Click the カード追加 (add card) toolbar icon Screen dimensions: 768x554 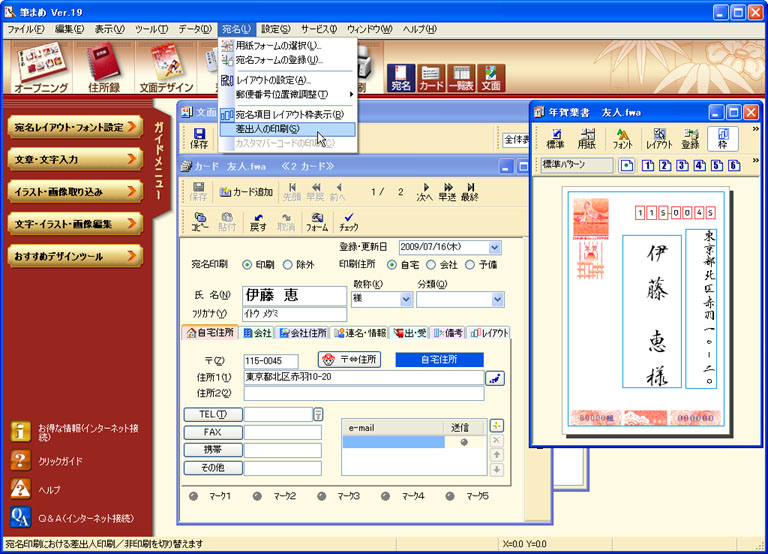[246, 191]
